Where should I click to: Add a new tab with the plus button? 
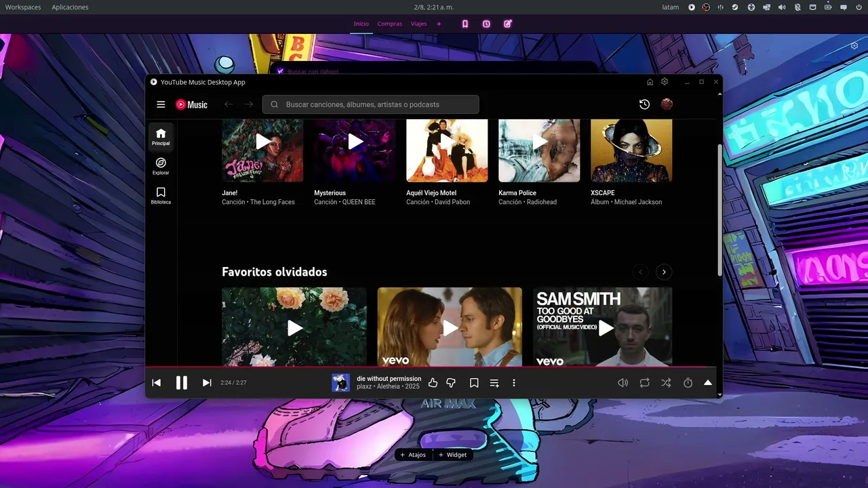(x=439, y=24)
